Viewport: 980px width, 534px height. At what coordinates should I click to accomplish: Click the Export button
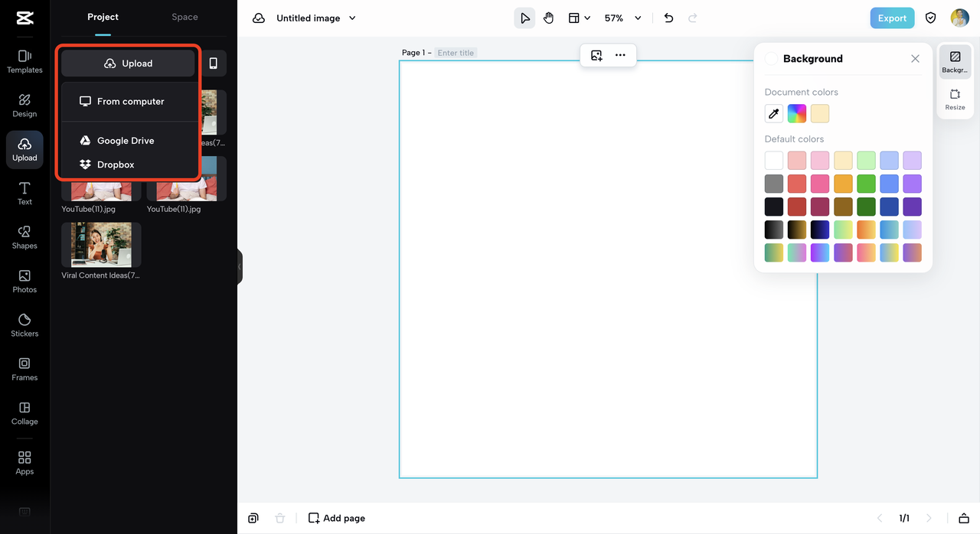point(892,18)
